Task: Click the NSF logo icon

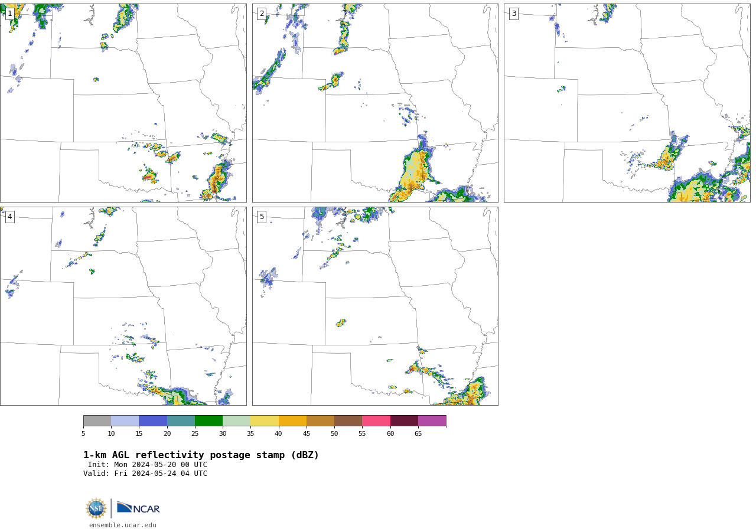Action: click(96, 508)
